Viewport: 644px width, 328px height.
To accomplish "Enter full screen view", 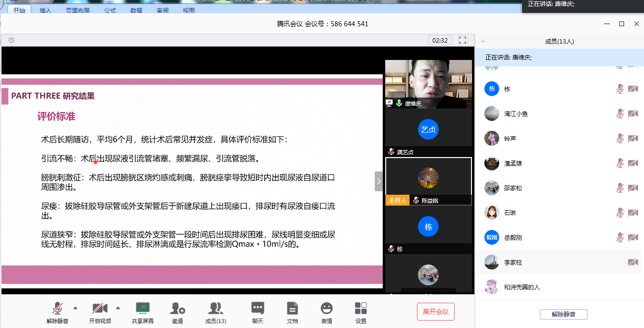I will point(463,40).
